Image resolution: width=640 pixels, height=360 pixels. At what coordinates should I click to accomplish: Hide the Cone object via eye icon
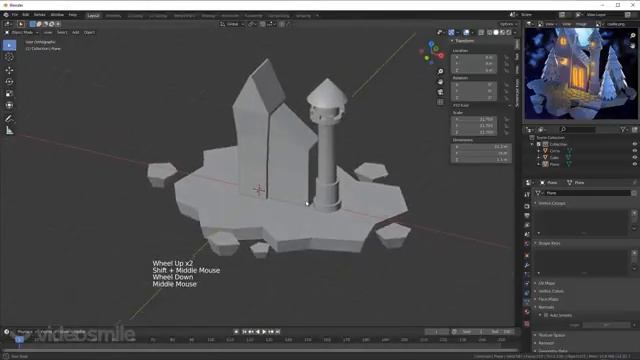point(635,151)
